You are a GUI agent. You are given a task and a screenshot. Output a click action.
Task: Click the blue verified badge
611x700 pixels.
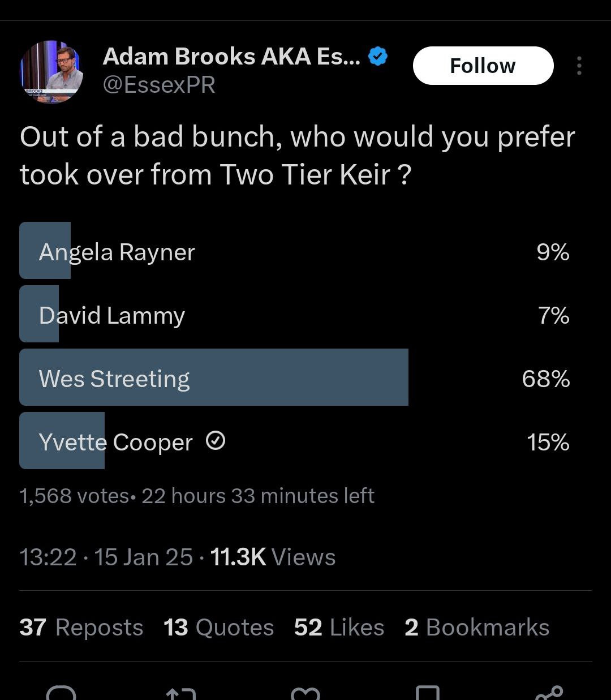(378, 57)
